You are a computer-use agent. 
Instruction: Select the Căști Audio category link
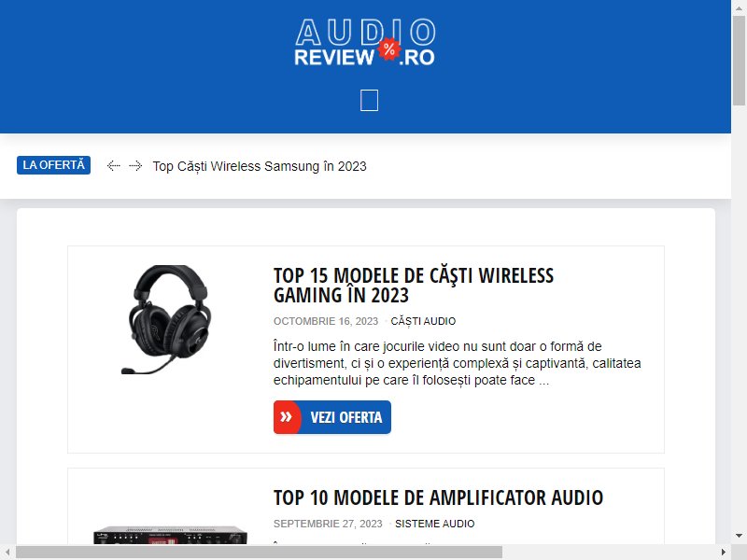[x=423, y=321]
